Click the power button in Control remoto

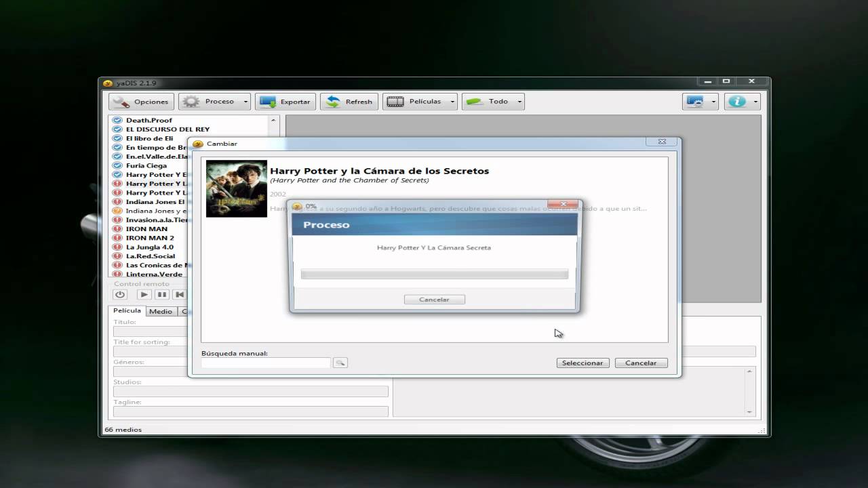click(x=120, y=294)
